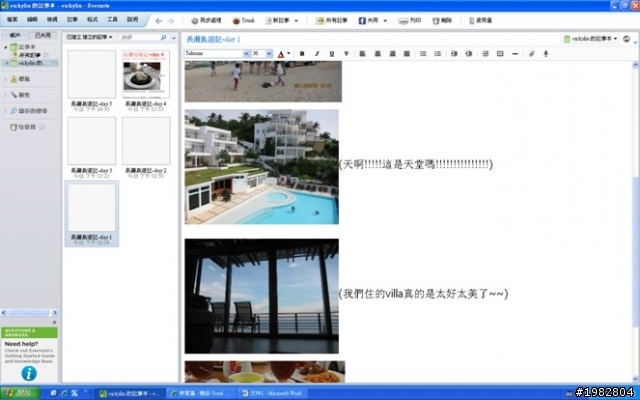Toggle strikethrough formatting
Viewport: 640px width, 400px height.
346,54
